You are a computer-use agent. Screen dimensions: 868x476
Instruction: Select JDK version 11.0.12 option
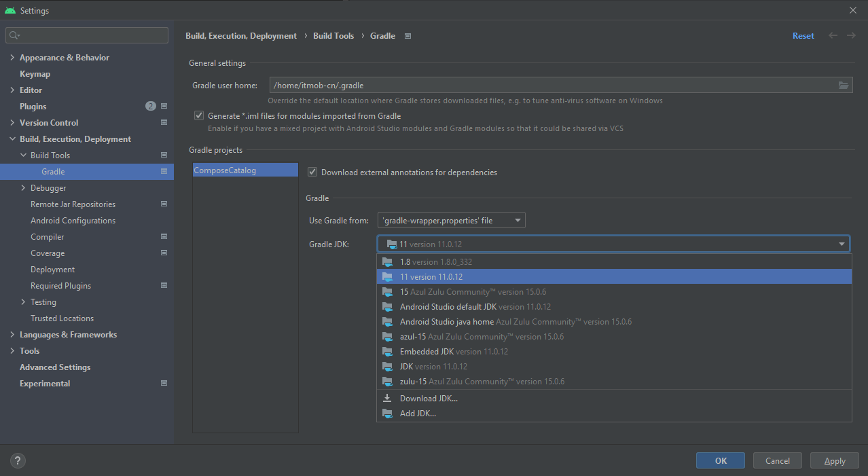tap(614, 367)
